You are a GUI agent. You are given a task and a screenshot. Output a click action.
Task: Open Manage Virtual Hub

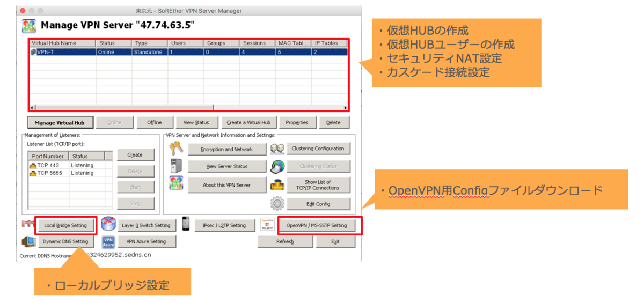pyautogui.click(x=60, y=122)
